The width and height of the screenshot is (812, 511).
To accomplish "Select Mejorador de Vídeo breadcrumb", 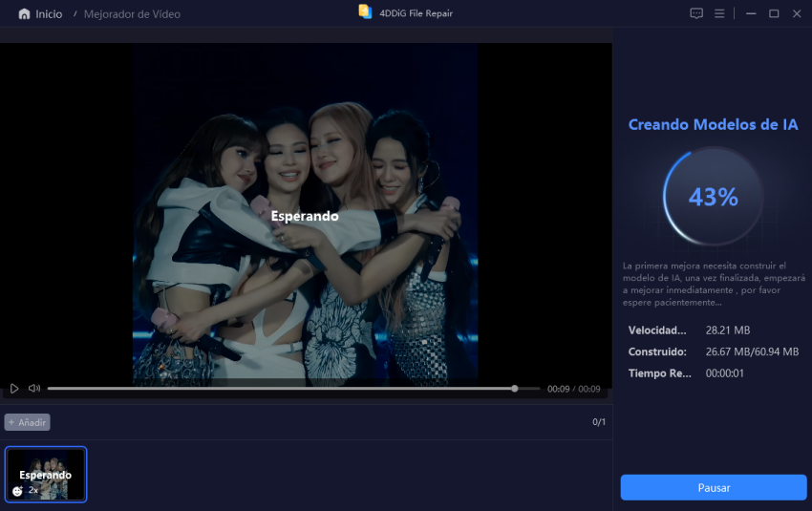I will pyautogui.click(x=132, y=14).
